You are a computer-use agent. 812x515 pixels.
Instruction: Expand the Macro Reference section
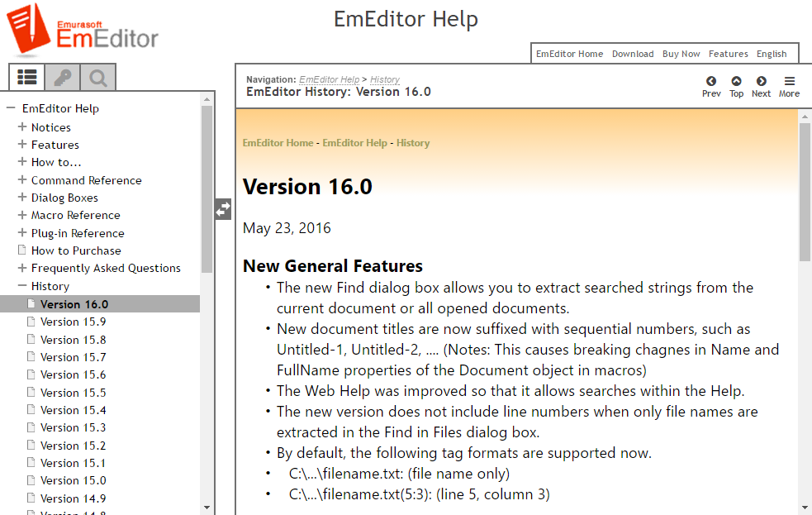22,215
